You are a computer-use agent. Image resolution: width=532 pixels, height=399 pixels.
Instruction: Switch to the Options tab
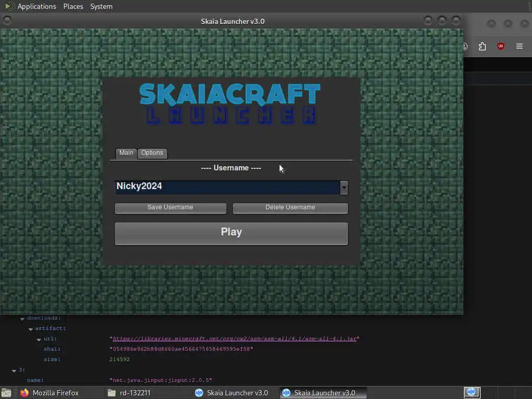(x=152, y=153)
